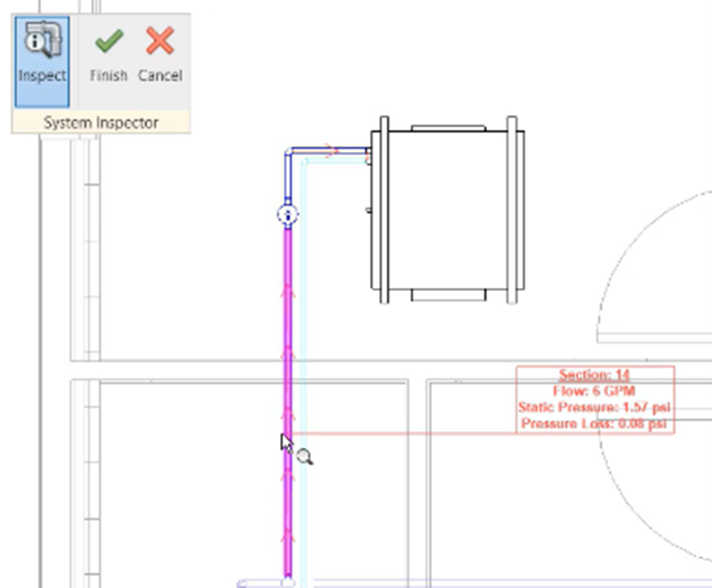The height and width of the screenshot is (588, 712).
Task: Click the Static Pressure: 1.57 psi text
Action: tap(594, 407)
